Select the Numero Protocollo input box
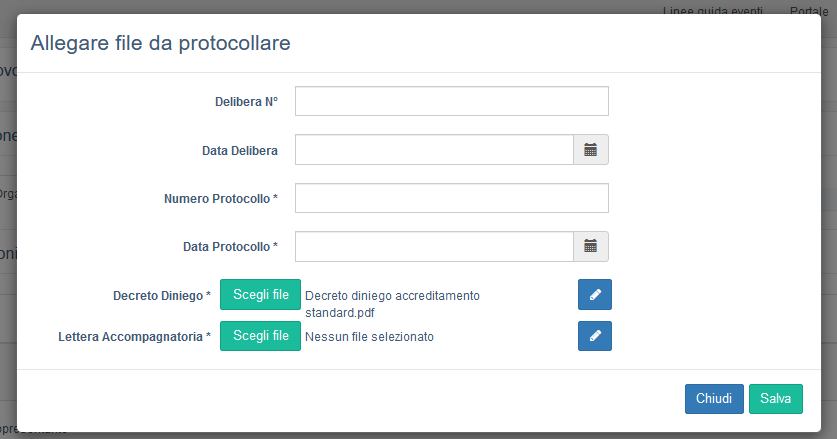The image size is (837, 439). point(451,198)
